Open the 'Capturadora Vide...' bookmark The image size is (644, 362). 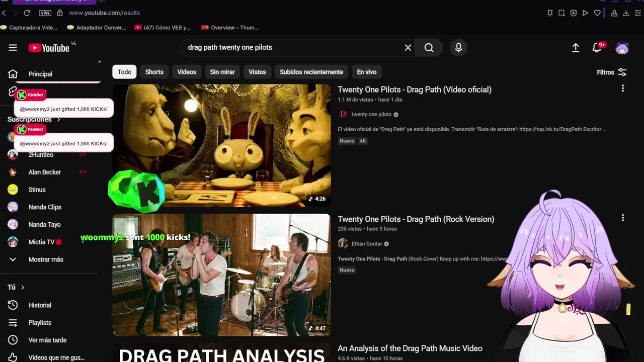coord(29,28)
